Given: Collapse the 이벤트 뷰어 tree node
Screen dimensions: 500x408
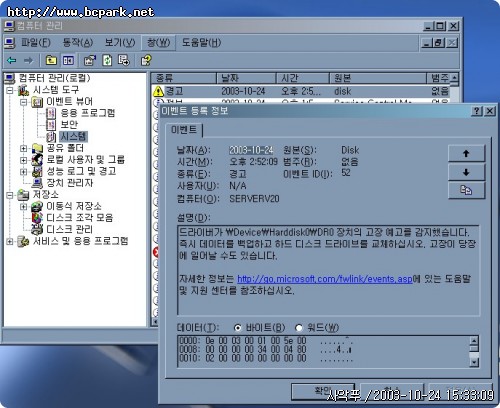Looking at the screenshot, I should (23, 102).
